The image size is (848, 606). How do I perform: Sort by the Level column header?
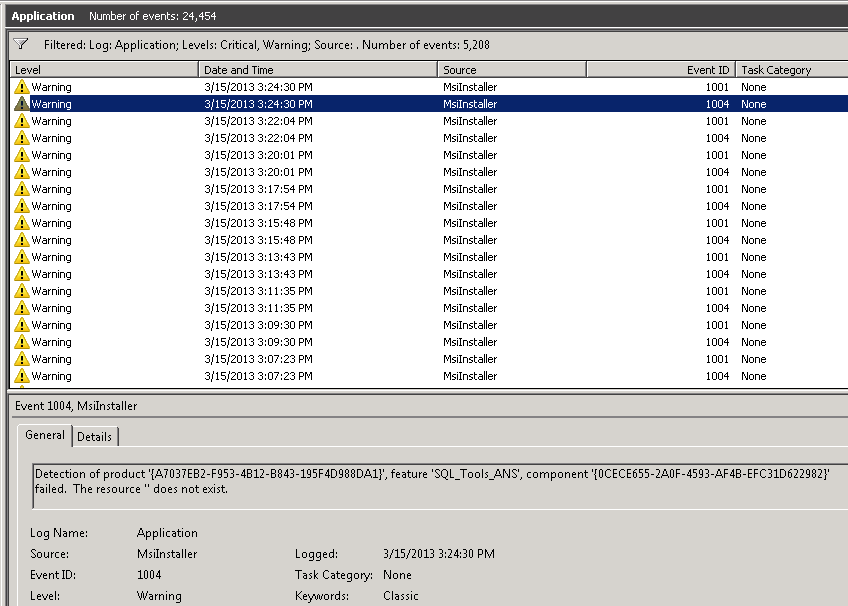pos(100,70)
